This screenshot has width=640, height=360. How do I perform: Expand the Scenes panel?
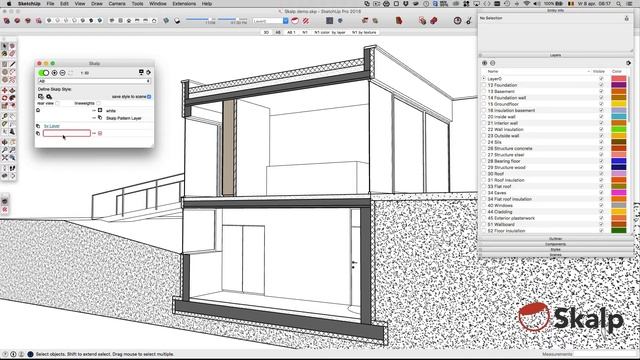555,255
